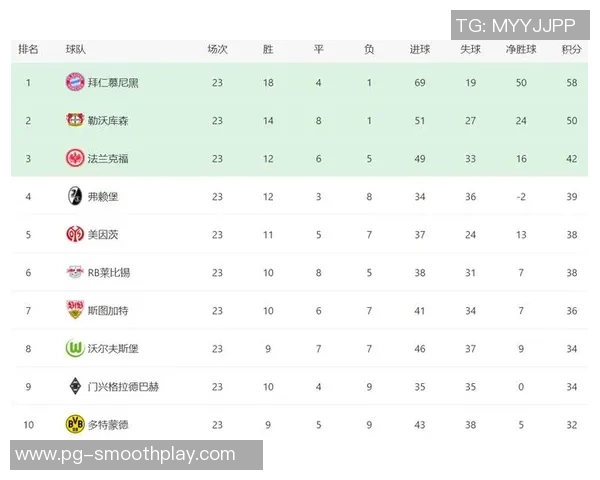Screen dimensions: 600x480
Task: Click the www.pg-smoothplay.com watermark
Action: [125, 455]
